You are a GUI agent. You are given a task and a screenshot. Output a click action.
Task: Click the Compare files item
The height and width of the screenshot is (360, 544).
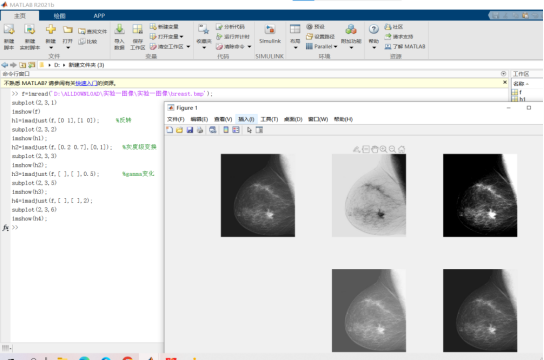pos(88,41)
